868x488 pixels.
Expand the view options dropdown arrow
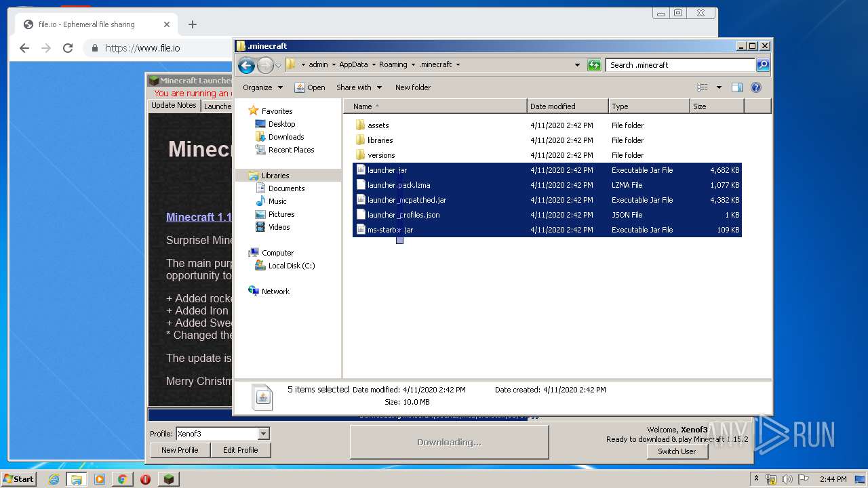pos(719,87)
